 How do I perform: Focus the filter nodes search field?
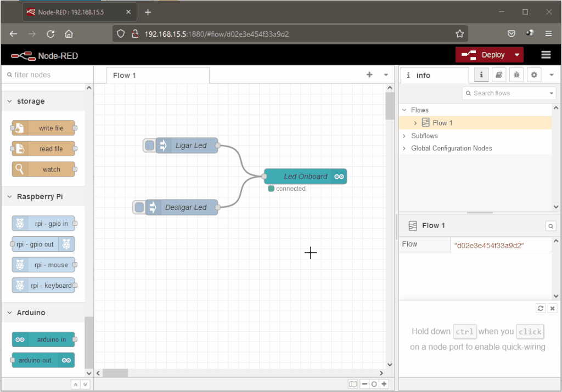(x=47, y=75)
